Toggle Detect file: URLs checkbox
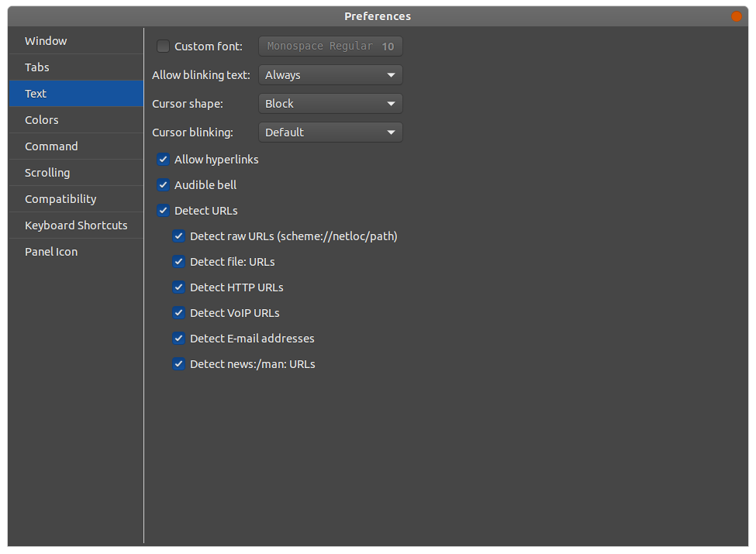 (x=178, y=262)
